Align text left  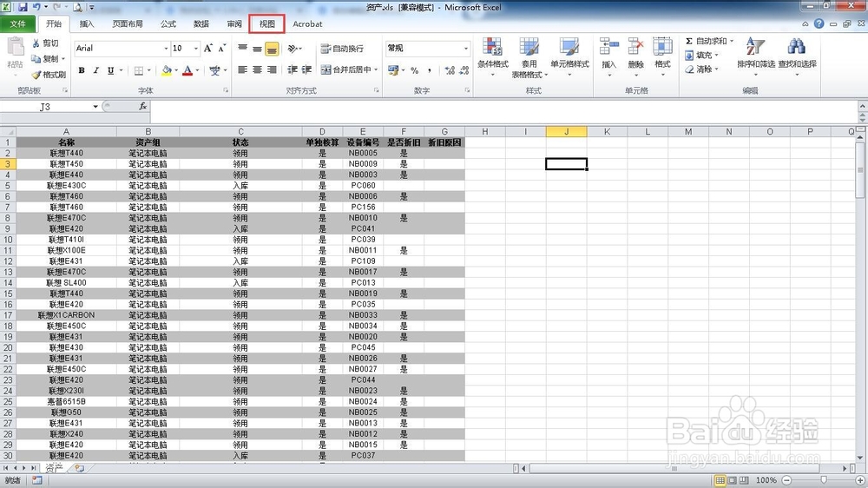[x=242, y=69]
